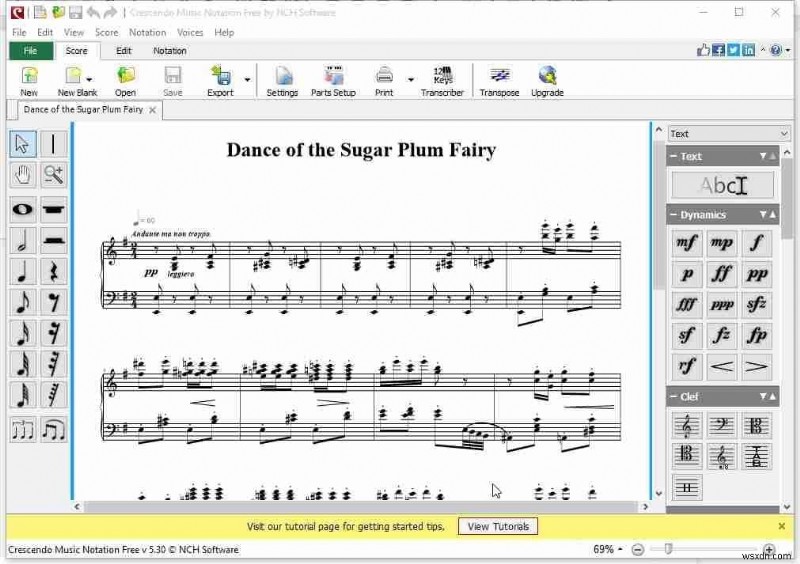800x564 pixels.
Task: Open the Score menu
Action: click(x=106, y=32)
